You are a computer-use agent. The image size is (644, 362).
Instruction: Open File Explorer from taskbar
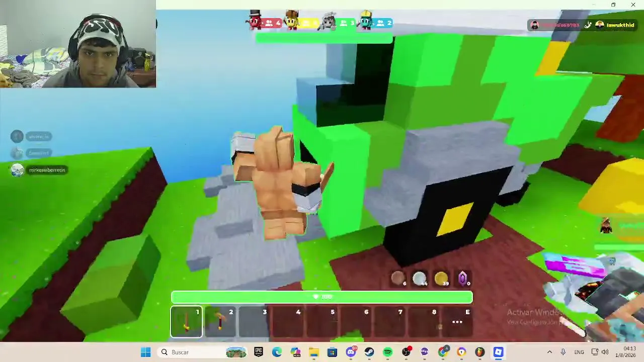click(x=314, y=352)
